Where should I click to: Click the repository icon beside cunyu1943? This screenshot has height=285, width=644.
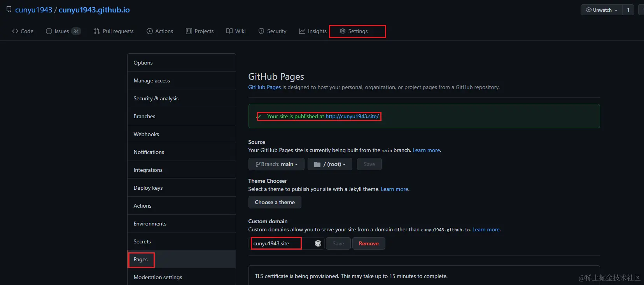(9, 9)
